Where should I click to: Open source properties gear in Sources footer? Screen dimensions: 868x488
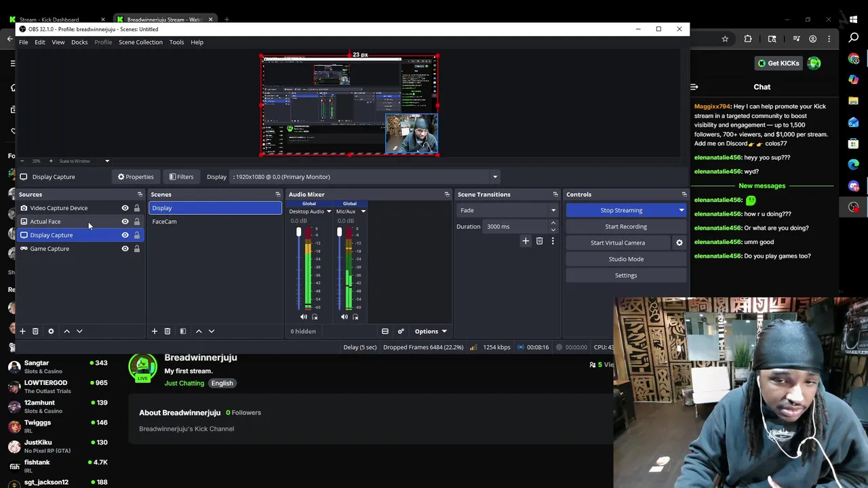(51, 331)
